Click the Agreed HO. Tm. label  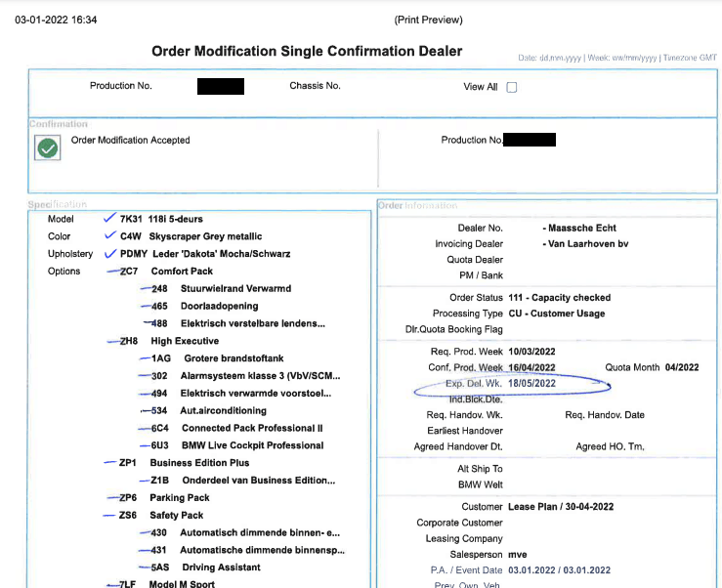610,446
